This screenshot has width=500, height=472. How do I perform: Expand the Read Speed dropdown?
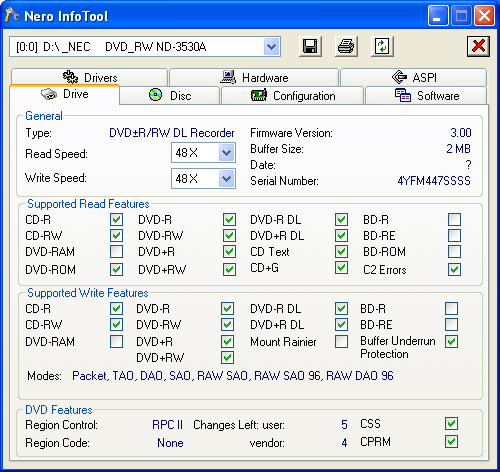(226, 153)
